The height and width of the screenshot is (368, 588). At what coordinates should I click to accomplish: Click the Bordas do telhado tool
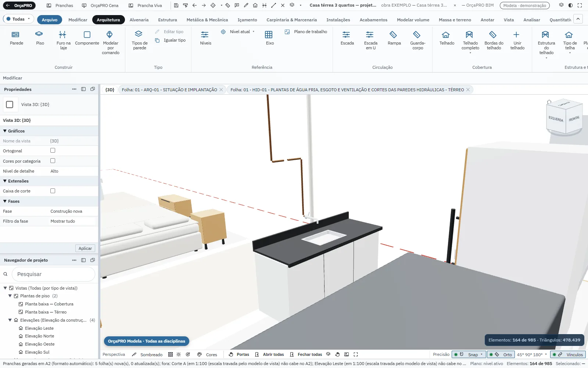coord(494,40)
